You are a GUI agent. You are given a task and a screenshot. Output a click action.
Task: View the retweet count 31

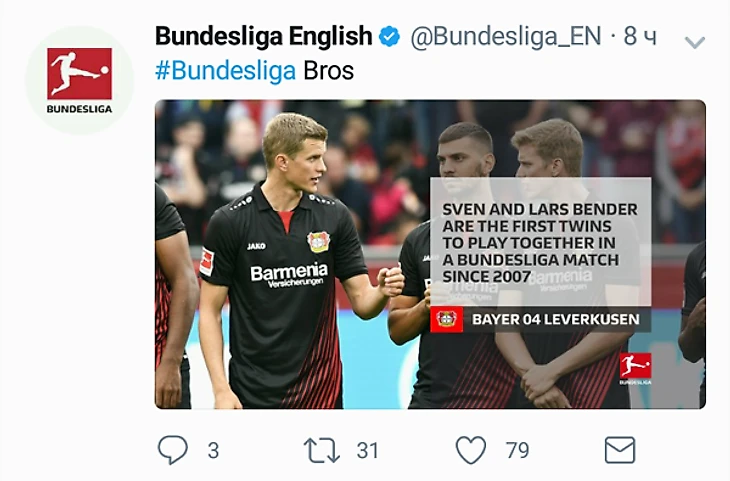pos(367,450)
